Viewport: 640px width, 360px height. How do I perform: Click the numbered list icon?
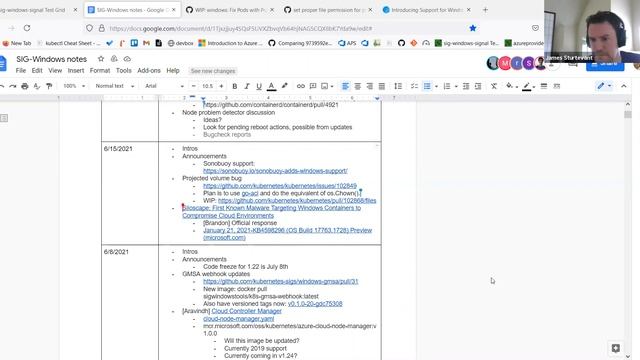(447, 86)
